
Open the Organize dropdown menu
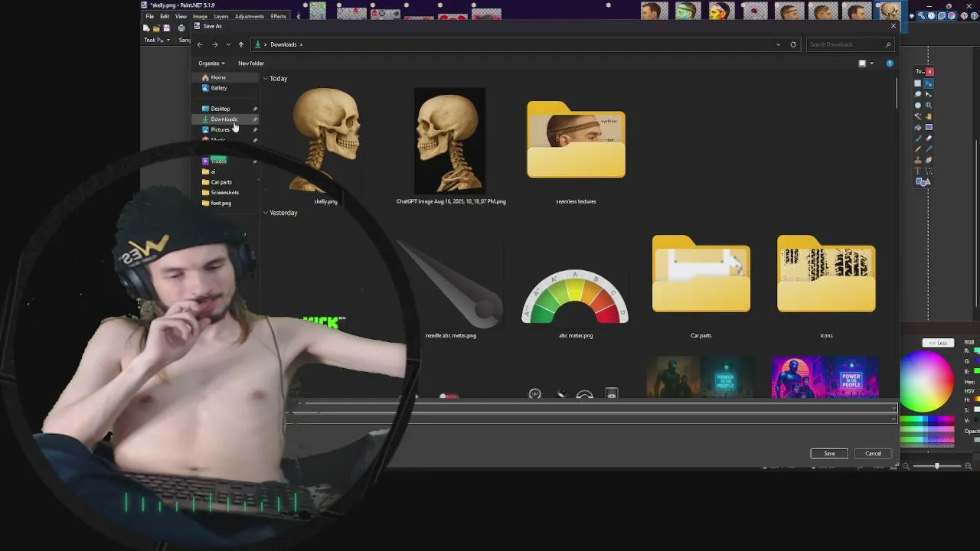pos(211,64)
